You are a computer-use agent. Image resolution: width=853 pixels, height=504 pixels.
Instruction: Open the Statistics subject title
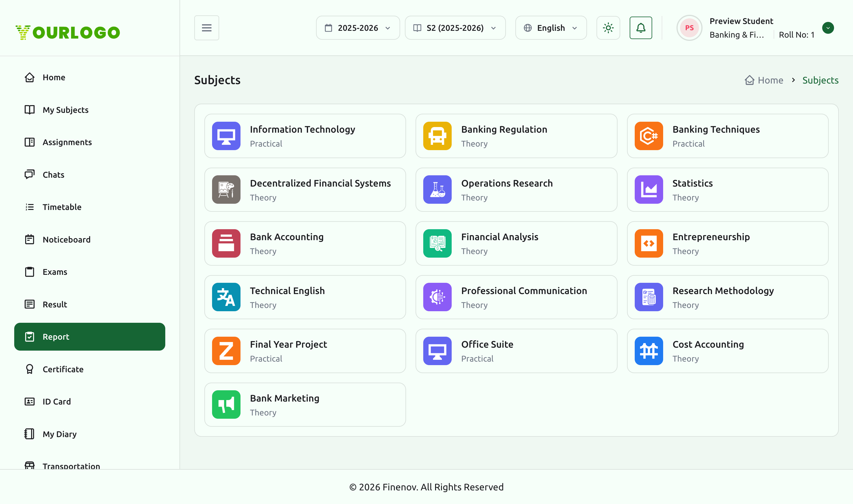[x=692, y=183]
